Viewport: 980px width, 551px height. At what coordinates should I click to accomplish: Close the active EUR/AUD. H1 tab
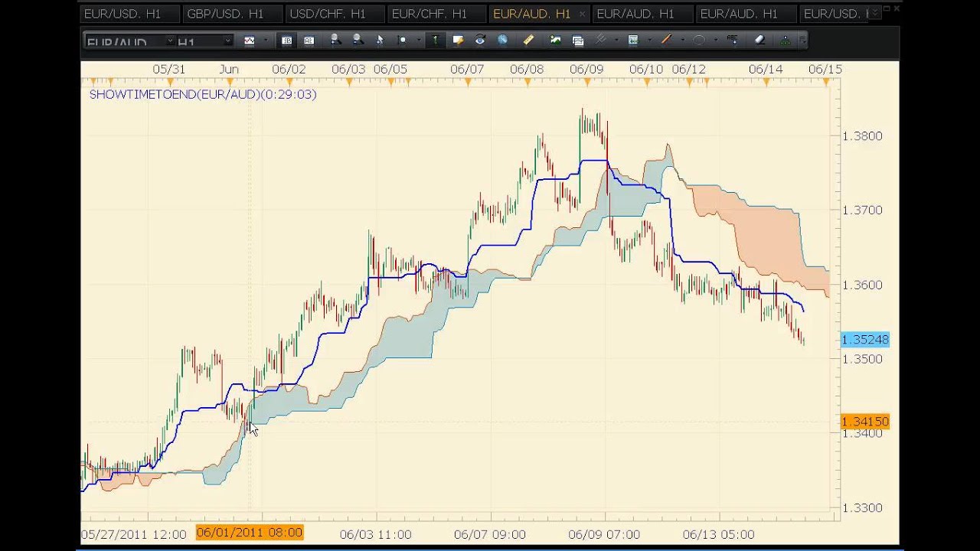[582, 14]
